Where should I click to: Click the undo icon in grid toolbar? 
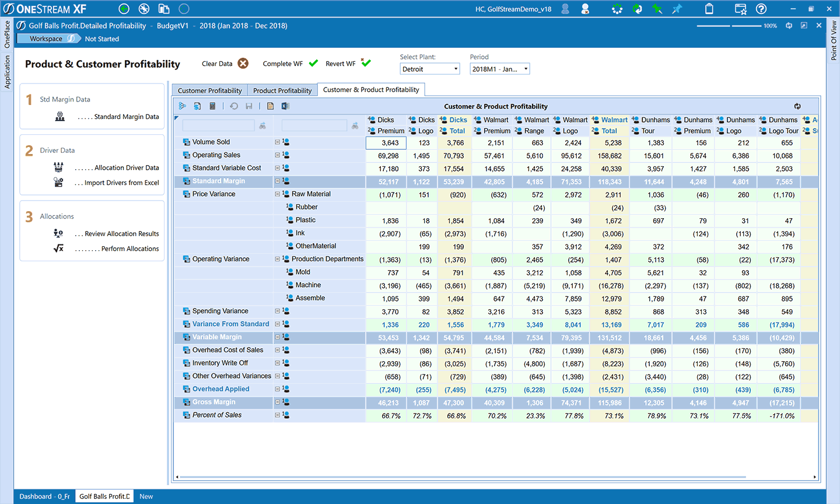tap(234, 106)
